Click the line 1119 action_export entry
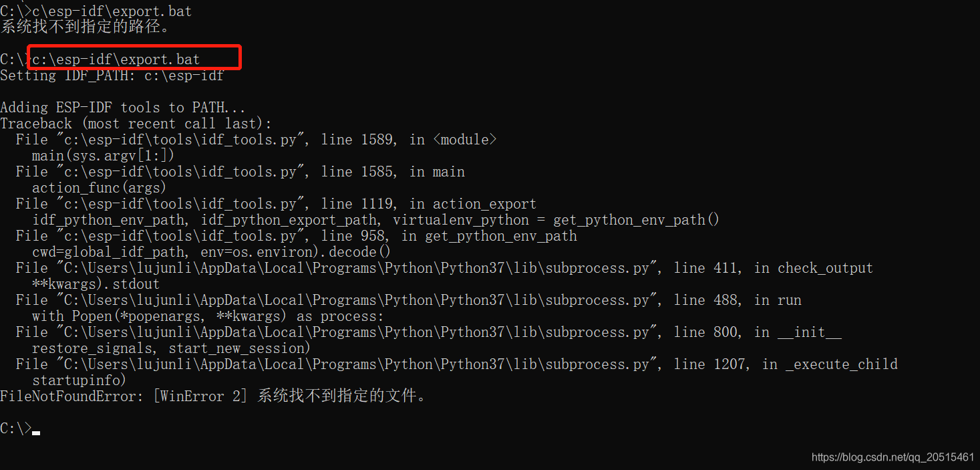The width and height of the screenshot is (980, 470). pyautogui.click(x=277, y=204)
